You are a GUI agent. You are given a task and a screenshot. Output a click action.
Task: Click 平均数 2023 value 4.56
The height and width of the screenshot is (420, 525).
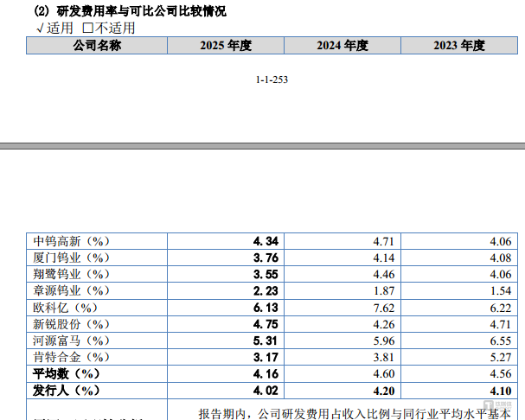point(501,373)
